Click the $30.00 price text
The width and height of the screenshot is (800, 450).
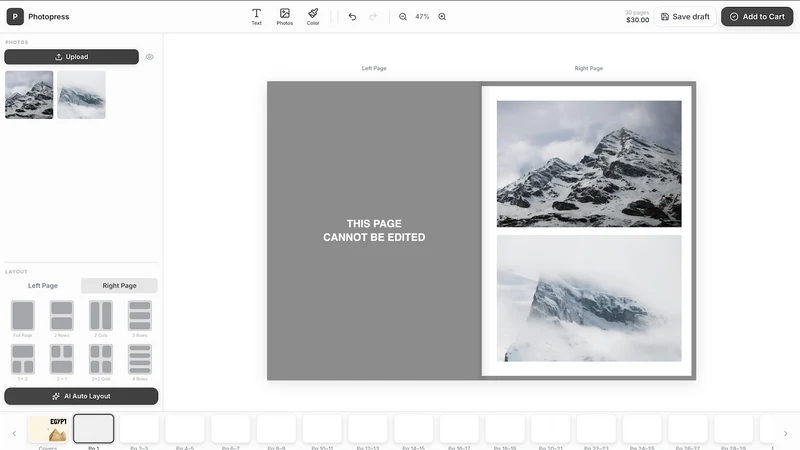point(638,20)
